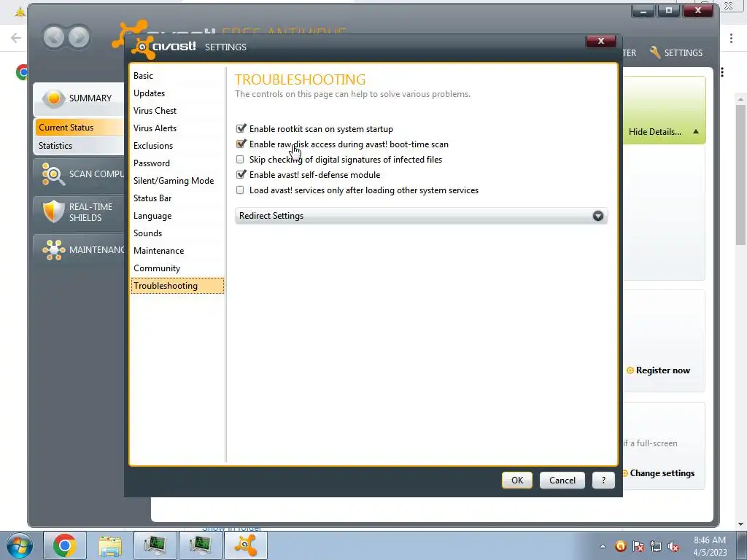Select Virus Chest in settings list
This screenshot has width=747, height=560.
tap(155, 111)
